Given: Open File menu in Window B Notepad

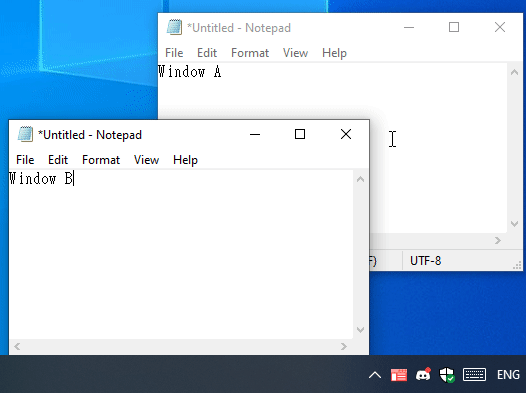Looking at the screenshot, I should point(25,160).
